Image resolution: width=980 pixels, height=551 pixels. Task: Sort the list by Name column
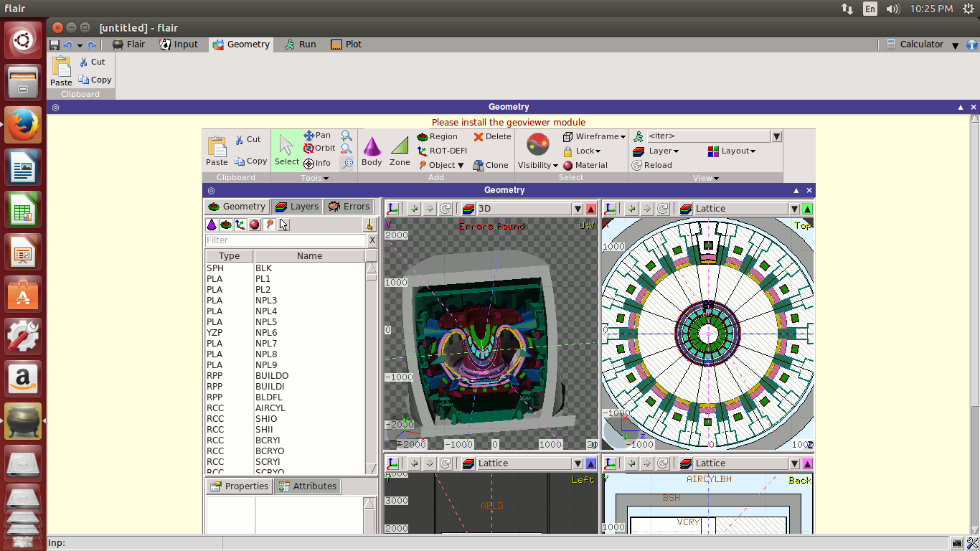point(310,256)
